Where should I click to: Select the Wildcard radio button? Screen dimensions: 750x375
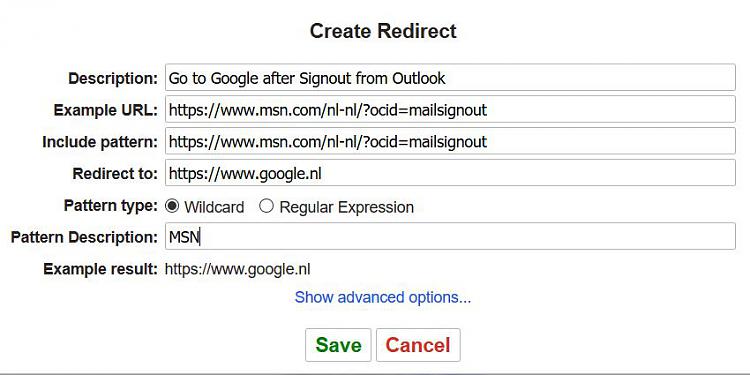coord(172,206)
